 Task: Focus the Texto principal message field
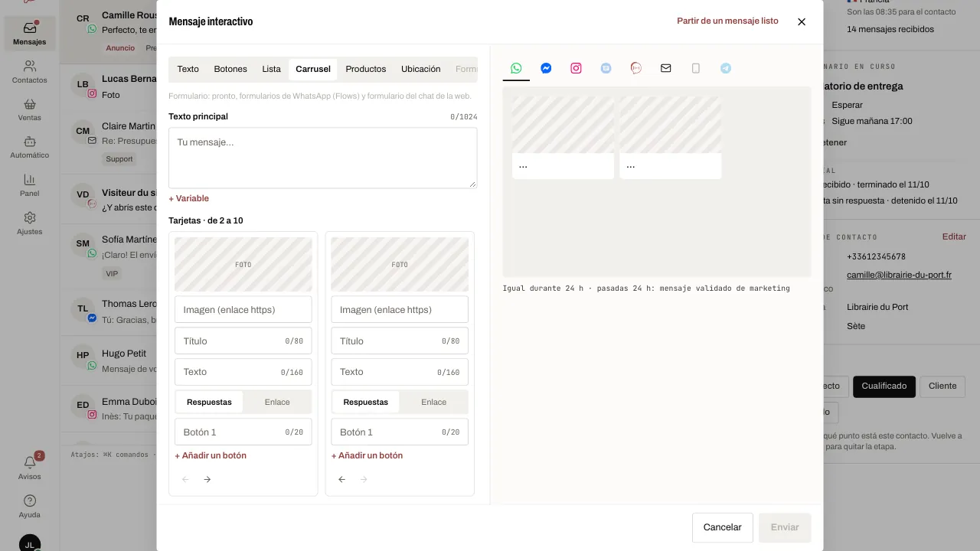323,158
